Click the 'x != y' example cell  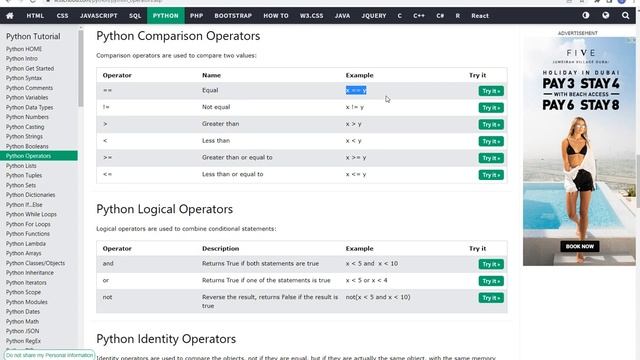[x=355, y=107]
